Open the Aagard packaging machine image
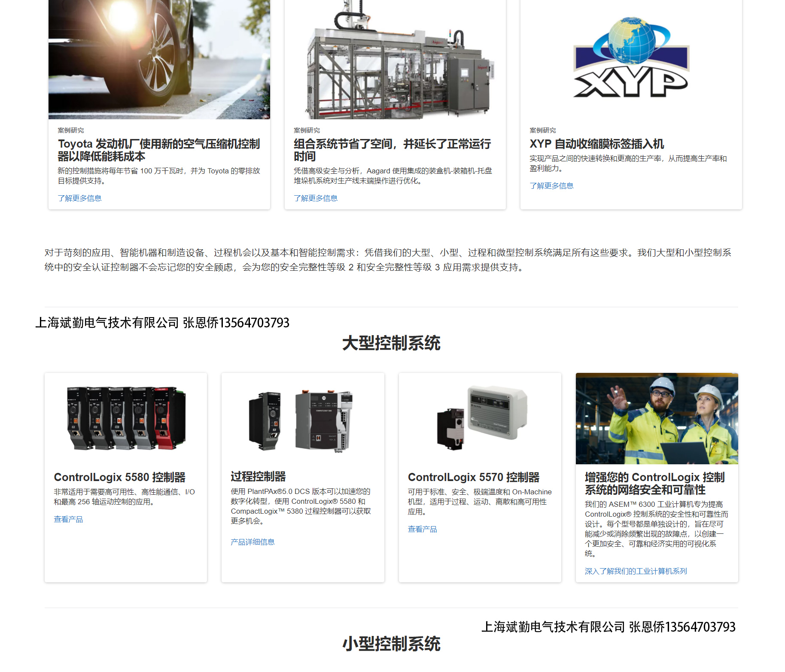 (x=395, y=59)
